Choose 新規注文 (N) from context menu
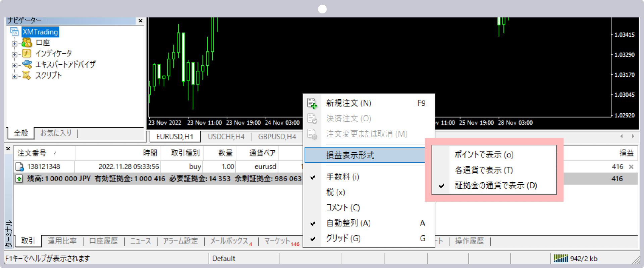The height and width of the screenshot is (268, 644). pyautogui.click(x=369, y=103)
